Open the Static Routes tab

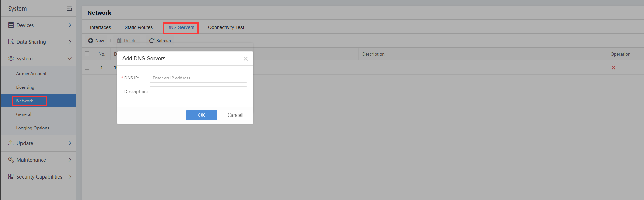pyautogui.click(x=138, y=27)
